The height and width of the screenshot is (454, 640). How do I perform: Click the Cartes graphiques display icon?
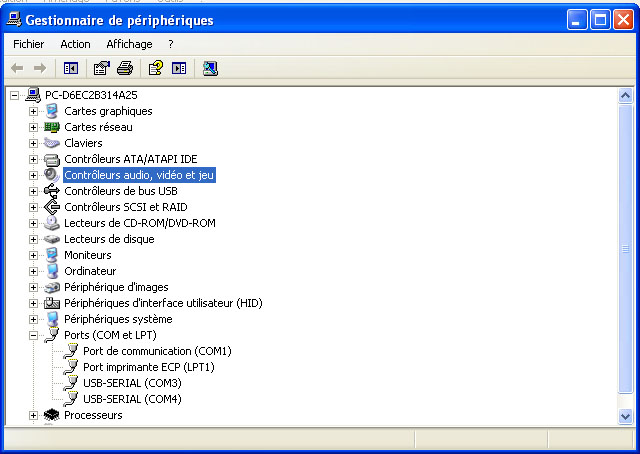(x=52, y=111)
